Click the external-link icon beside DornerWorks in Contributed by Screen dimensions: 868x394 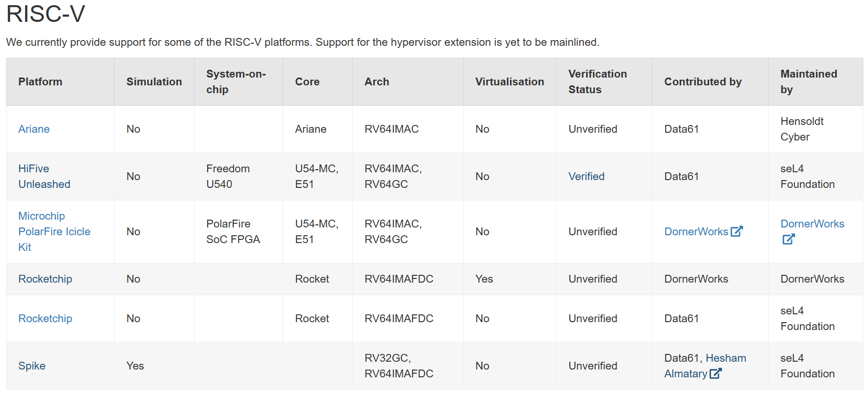tap(736, 231)
